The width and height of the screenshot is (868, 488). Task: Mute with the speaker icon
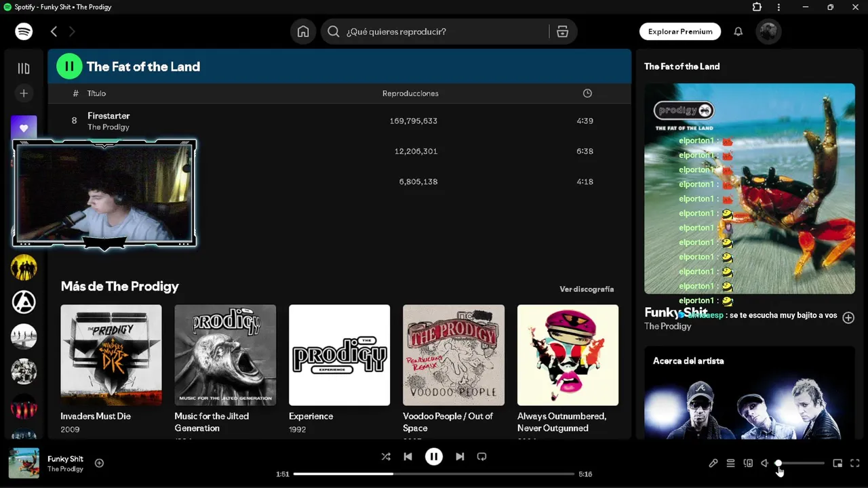click(765, 464)
